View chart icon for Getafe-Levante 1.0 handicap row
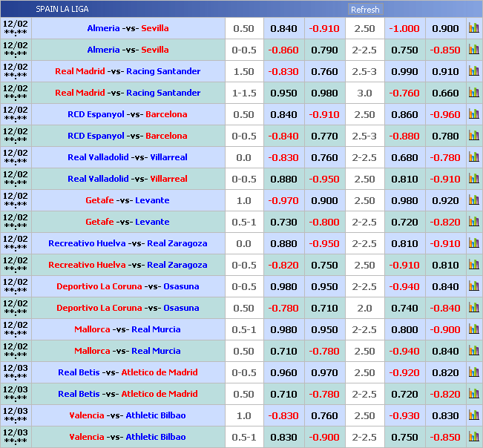The image size is (483, 448). [x=473, y=200]
